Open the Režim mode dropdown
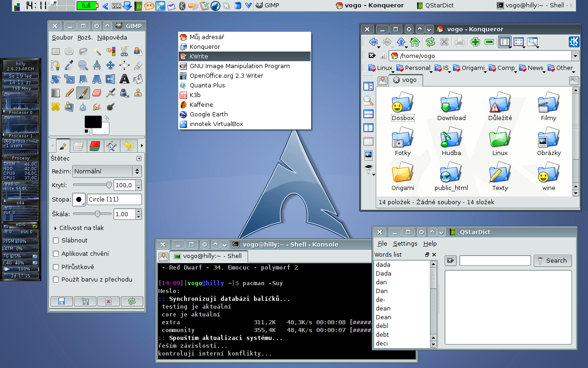588x368 pixels. tap(107, 172)
